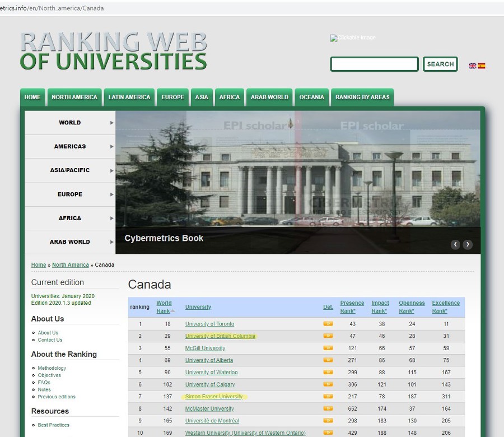Screen dimensions: 504x437
Task: Switch language with the Spanish flag icon
Action: point(482,66)
